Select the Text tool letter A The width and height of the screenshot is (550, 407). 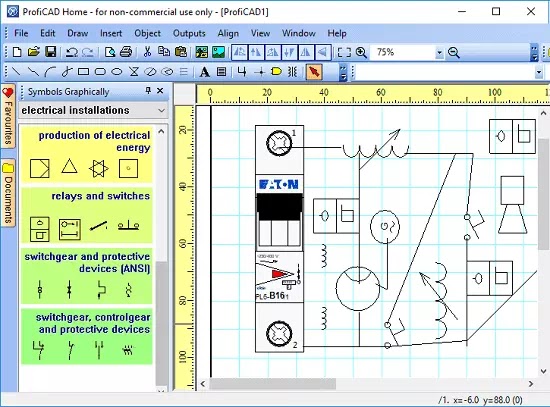click(x=204, y=72)
